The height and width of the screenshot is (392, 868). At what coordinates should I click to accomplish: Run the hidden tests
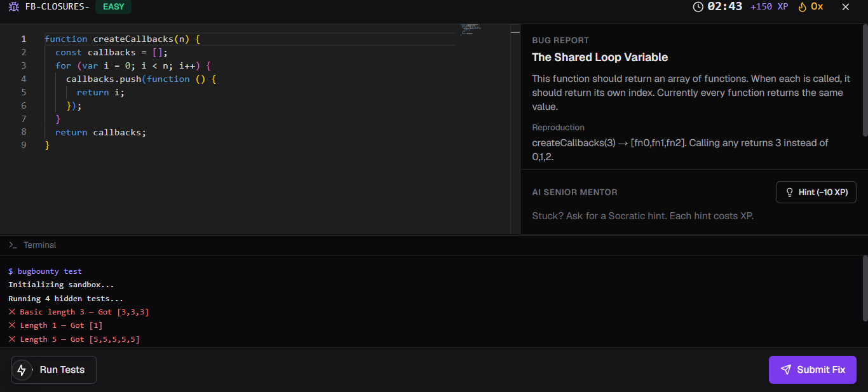click(x=54, y=370)
